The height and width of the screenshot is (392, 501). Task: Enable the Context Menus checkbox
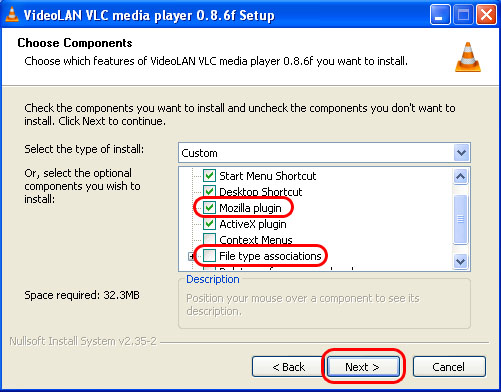click(209, 239)
